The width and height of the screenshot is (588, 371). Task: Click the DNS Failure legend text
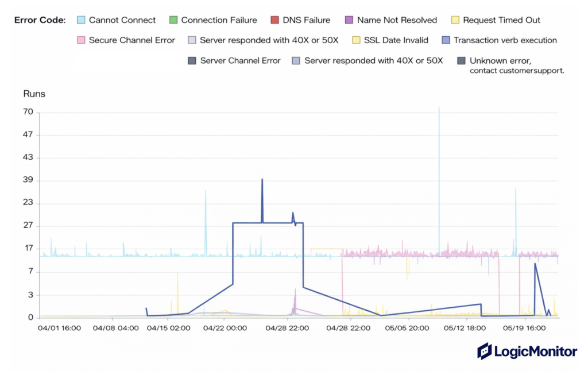click(307, 20)
